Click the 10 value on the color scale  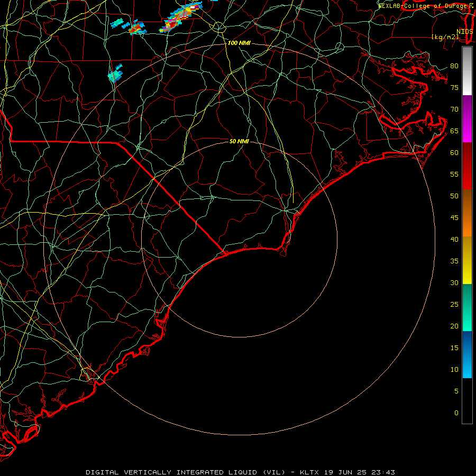pyautogui.click(x=454, y=370)
